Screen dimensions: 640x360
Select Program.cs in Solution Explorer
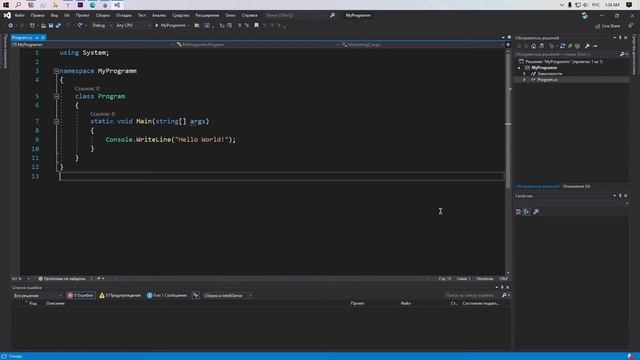(547, 80)
